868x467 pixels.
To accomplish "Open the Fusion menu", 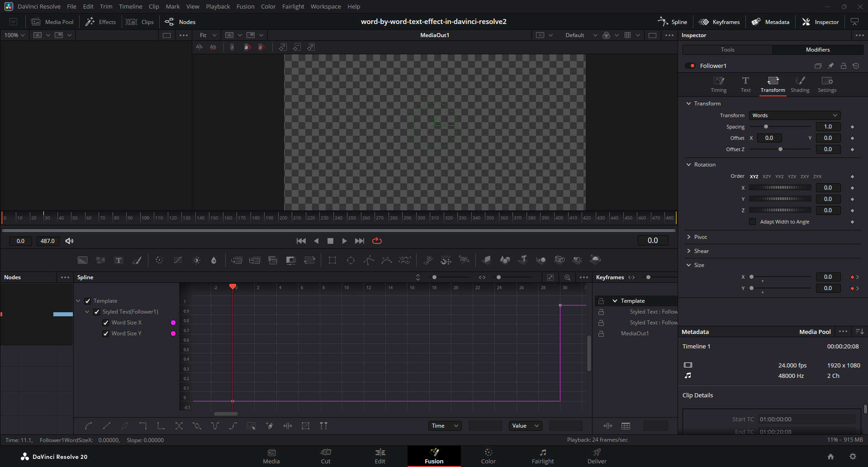I will [245, 6].
